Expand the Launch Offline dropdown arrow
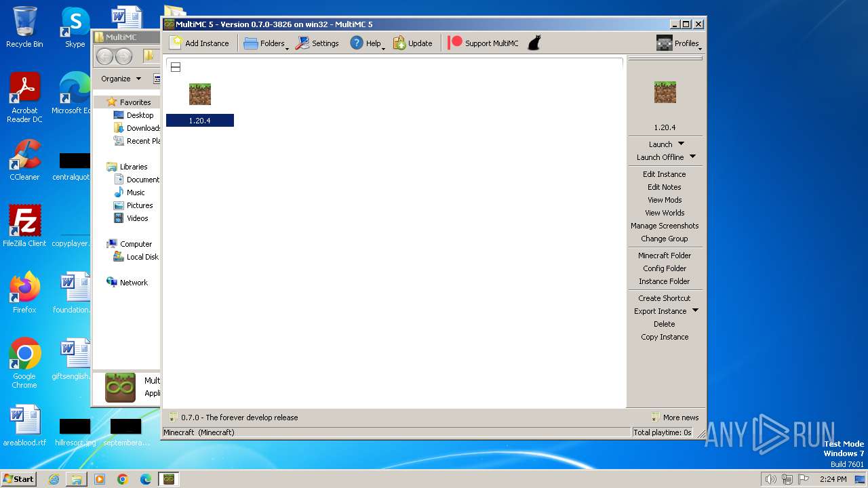Screen dimensions: 868x488 pos(692,157)
